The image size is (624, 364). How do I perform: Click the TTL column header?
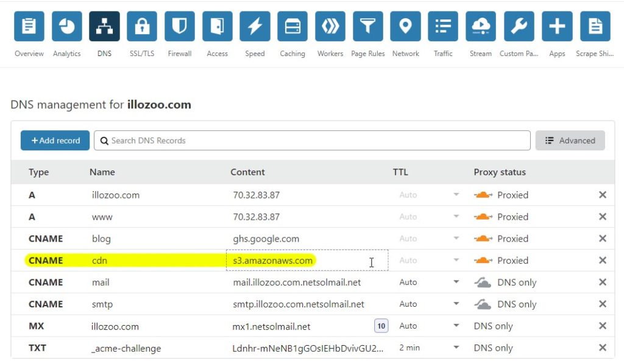point(400,172)
